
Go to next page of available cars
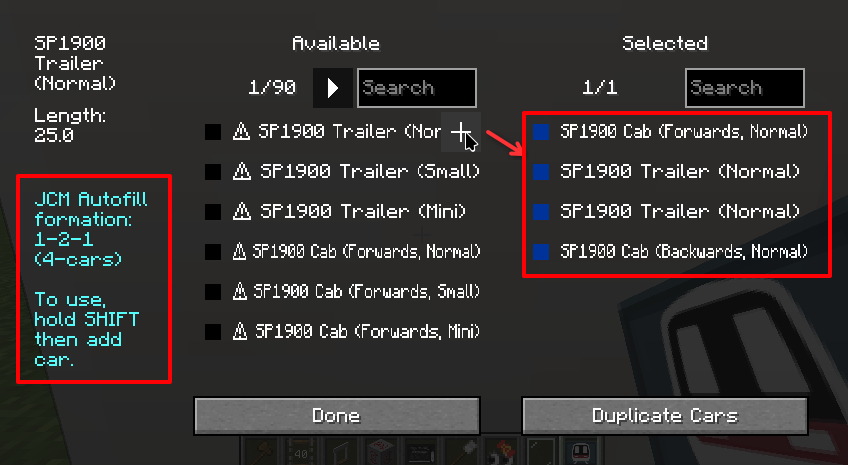(333, 88)
